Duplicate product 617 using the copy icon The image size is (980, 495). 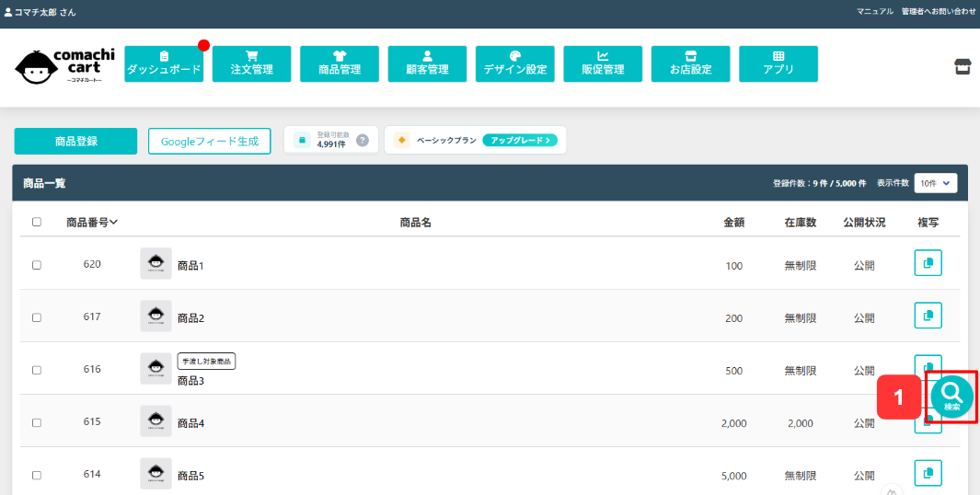coord(928,315)
